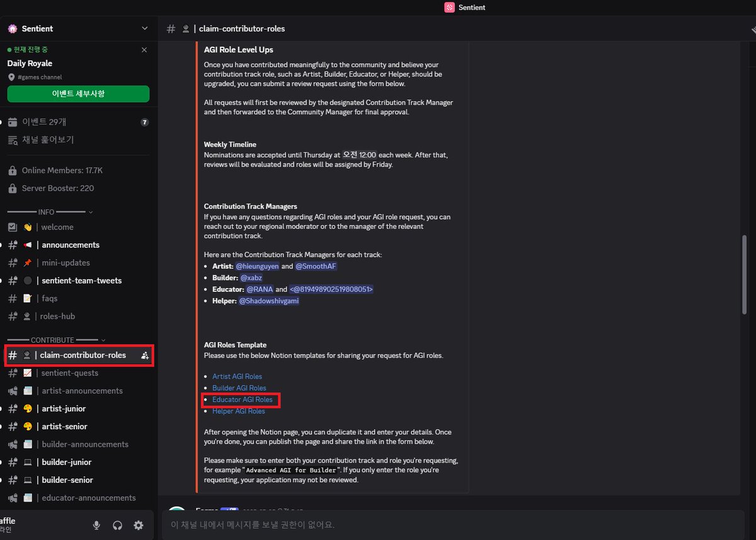Click the Artist AGI Roles link
Screen dimensions: 756x540
237,376
